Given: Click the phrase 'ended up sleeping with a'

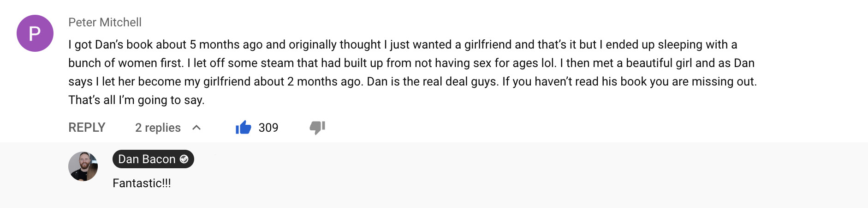Looking at the screenshot, I should pyautogui.click(x=672, y=44).
